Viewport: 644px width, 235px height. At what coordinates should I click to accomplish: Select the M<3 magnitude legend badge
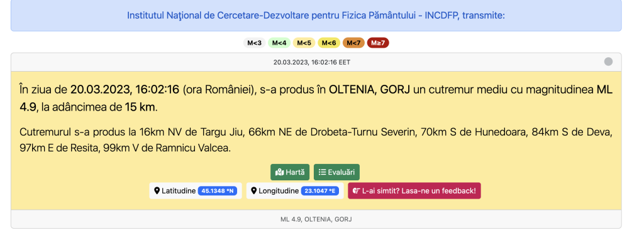[254, 43]
